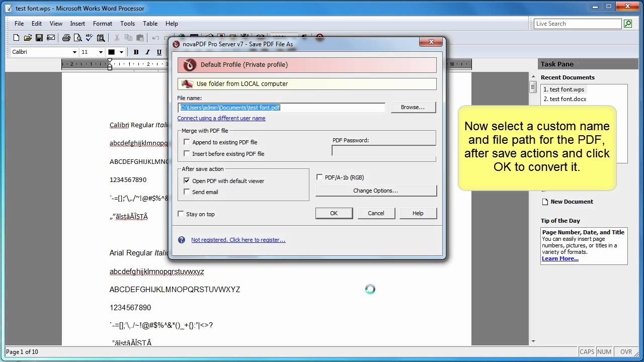
Task: Click the Cancel button in dialog
Action: [376, 213]
